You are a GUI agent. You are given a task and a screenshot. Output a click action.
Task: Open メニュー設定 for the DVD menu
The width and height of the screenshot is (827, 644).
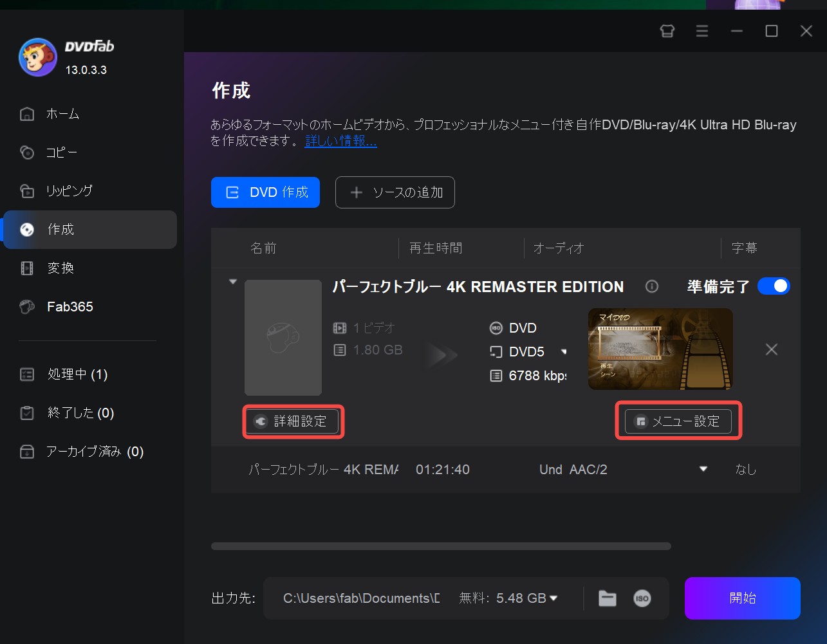point(677,421)
